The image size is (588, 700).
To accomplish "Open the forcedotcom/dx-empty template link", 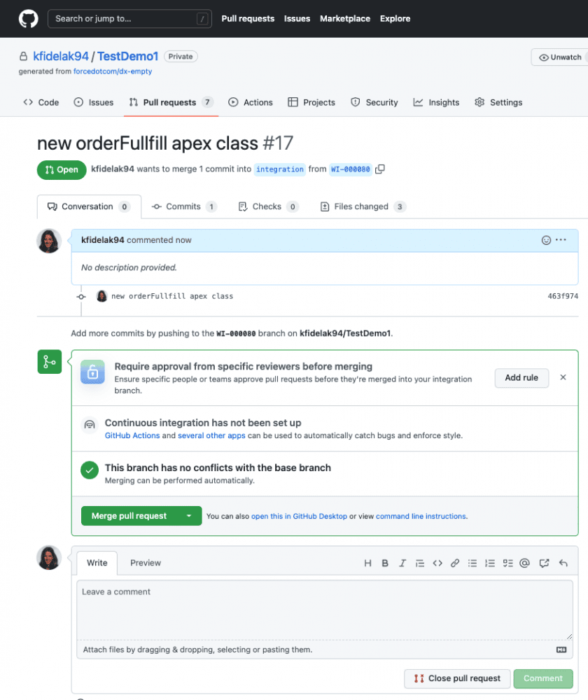I will (x=113, y=71).
